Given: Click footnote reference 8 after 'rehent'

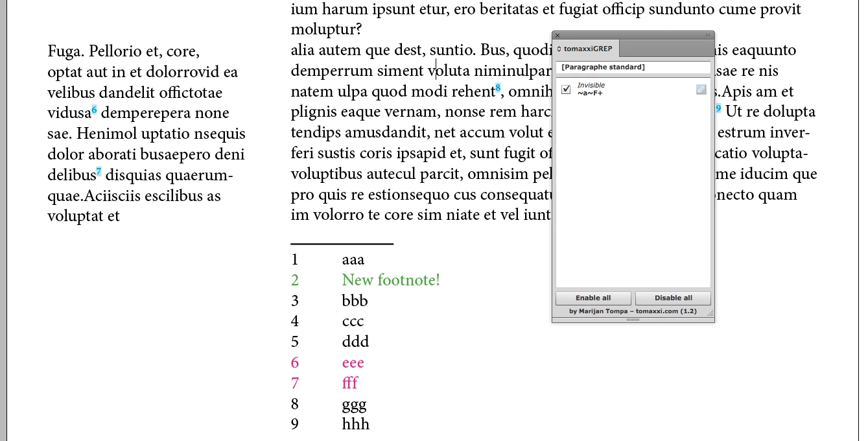Looking at the screenshot, I should pos(498,88).
